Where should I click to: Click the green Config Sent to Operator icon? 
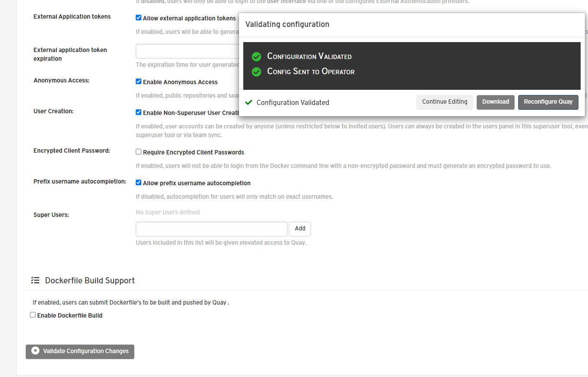click(256, 72)
